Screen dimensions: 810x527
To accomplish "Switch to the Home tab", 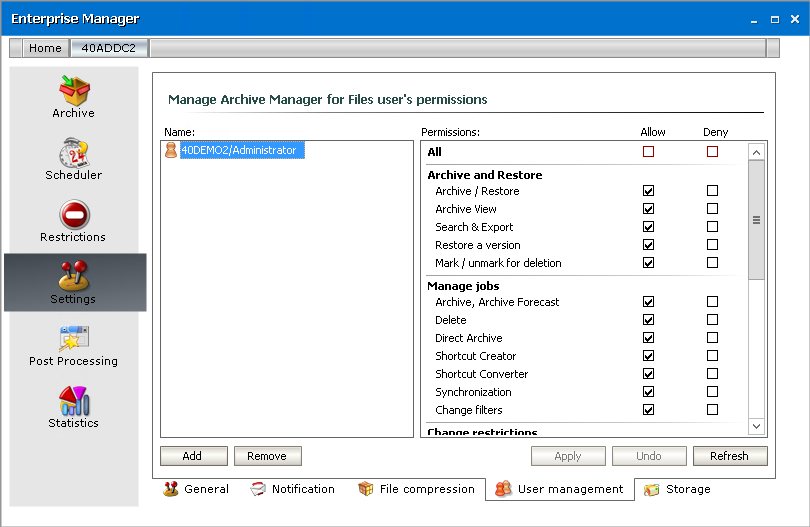I will 45,48.
